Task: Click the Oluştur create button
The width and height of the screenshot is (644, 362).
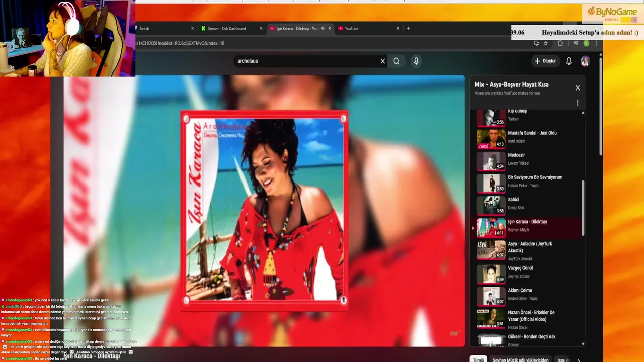Action: coord(545,61)
